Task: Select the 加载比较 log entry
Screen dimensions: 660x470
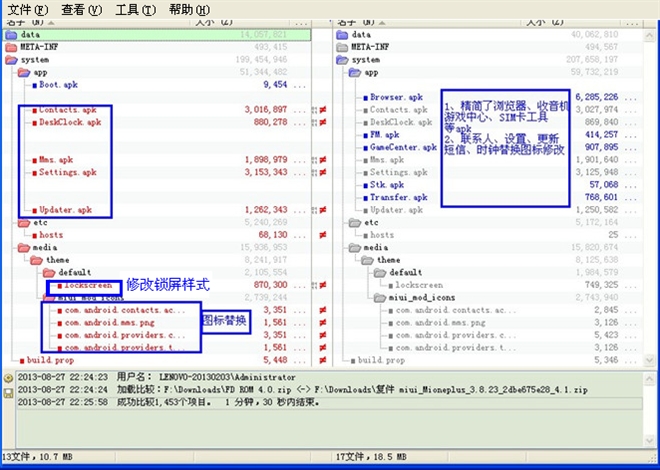Action: (x=330, y=390)
